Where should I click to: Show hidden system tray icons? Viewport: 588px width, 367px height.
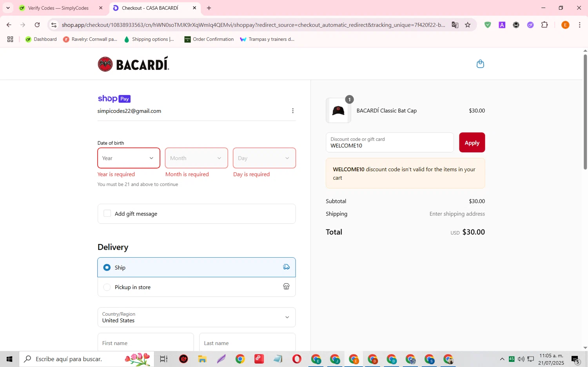pyautogui.click(x=502, y=359)
